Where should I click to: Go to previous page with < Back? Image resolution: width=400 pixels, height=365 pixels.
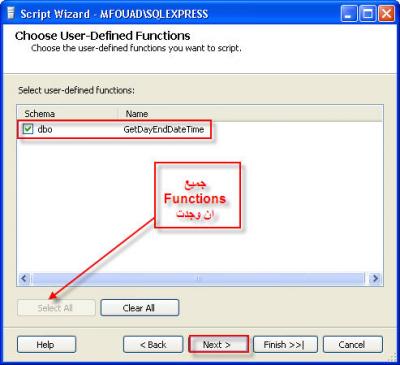coord(153,344)
